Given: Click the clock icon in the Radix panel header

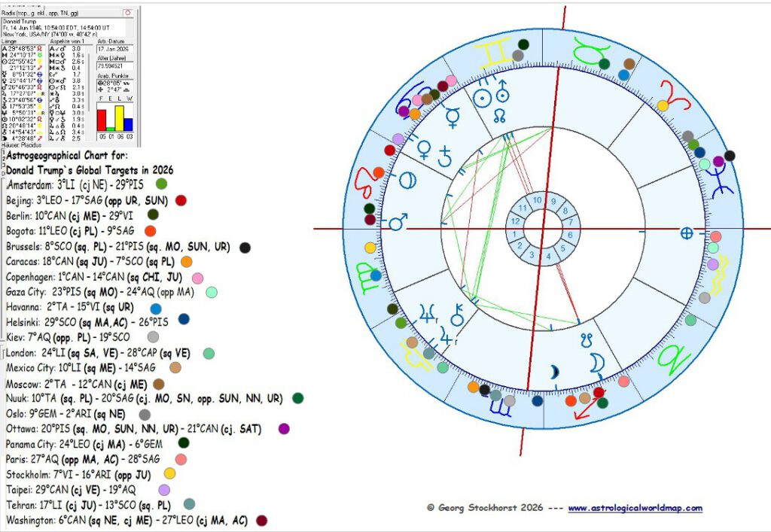Looking at the screenshot, I should pos(128,13).
